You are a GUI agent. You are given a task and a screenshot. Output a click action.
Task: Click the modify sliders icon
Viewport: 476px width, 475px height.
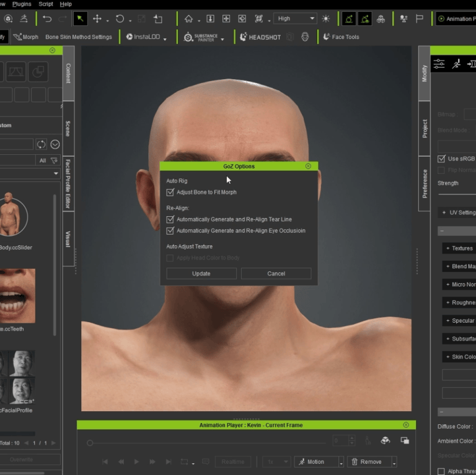coord(439,64)
